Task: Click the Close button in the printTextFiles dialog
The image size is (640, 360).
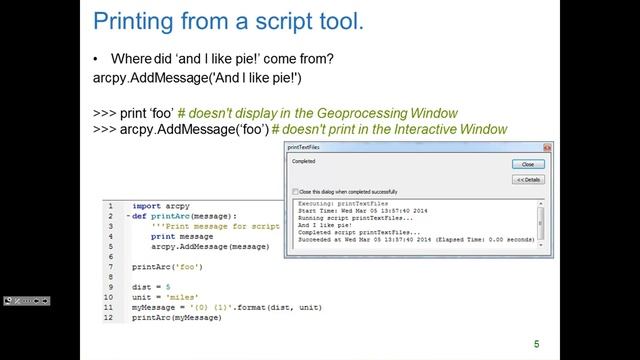Action: 528,164
